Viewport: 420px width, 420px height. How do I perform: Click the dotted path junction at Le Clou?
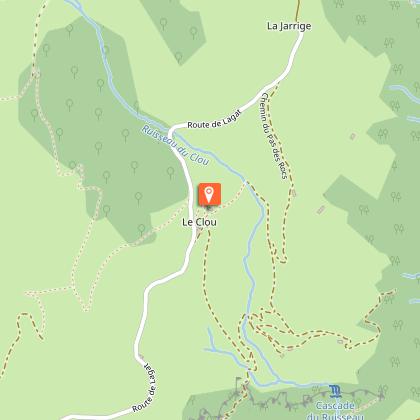pyautogui.click(x=209, y=209)
